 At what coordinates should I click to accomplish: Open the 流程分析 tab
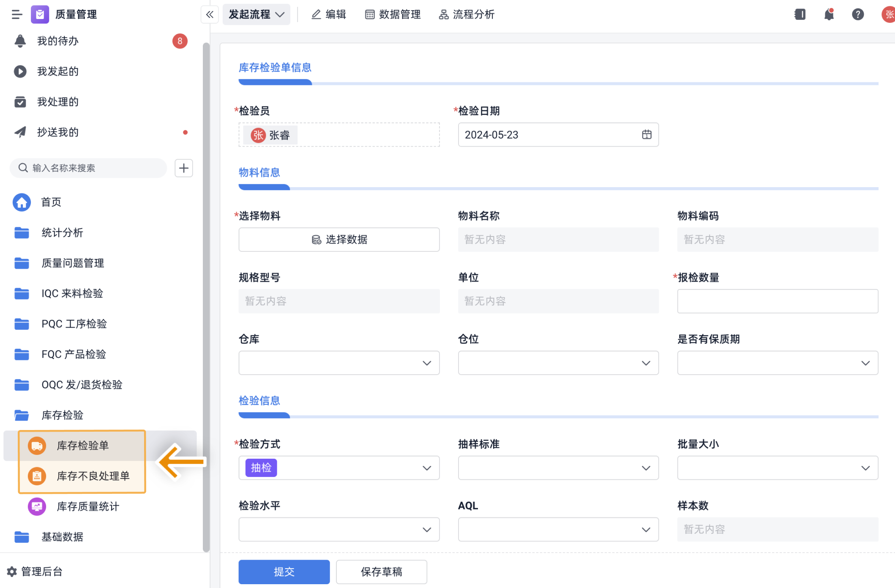coord(467,15)
